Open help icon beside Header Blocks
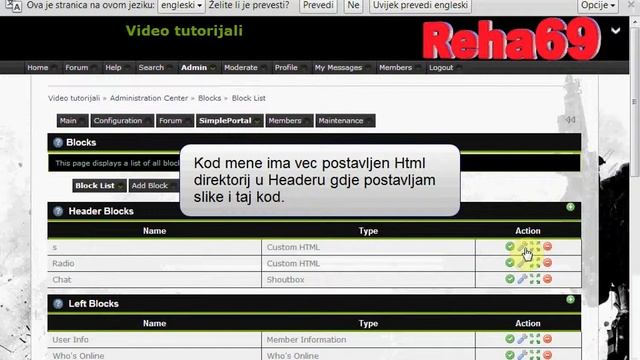This screenshot has height=360, width=640. point(58,211)
